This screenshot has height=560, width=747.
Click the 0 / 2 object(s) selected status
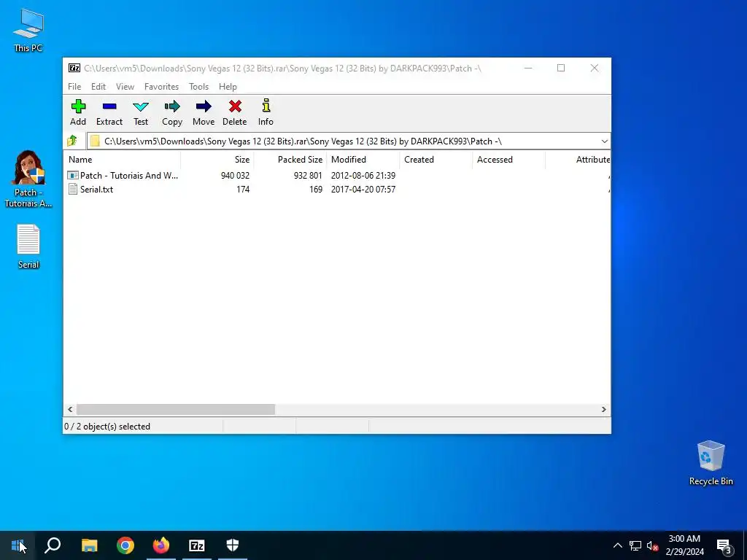107,427
